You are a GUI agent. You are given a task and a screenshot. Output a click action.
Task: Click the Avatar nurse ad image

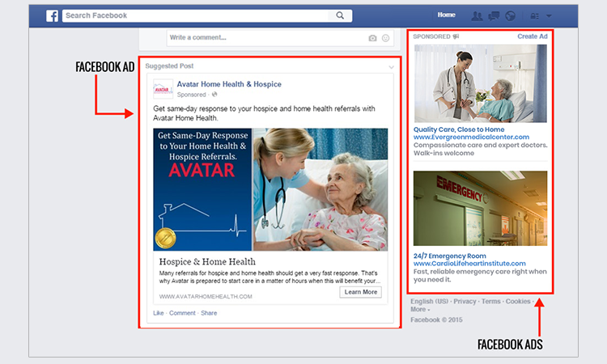[270, 189]
